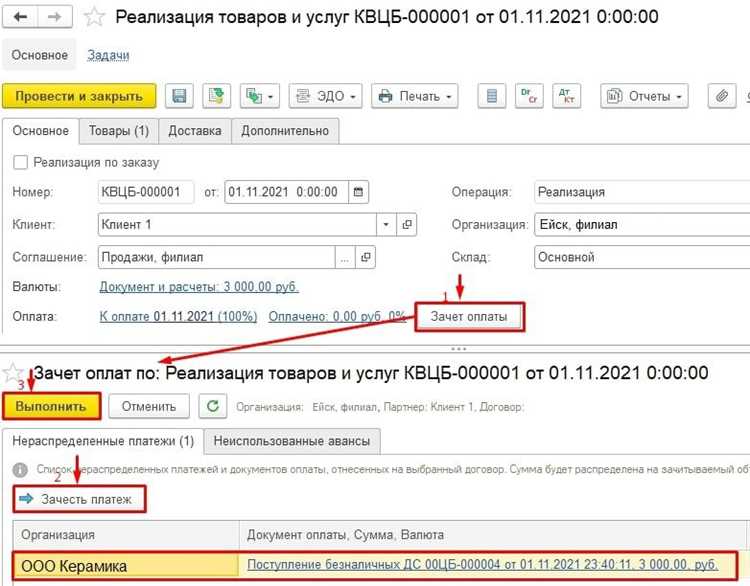
Task: Open the Доставка tab
Action: [195, 131]
